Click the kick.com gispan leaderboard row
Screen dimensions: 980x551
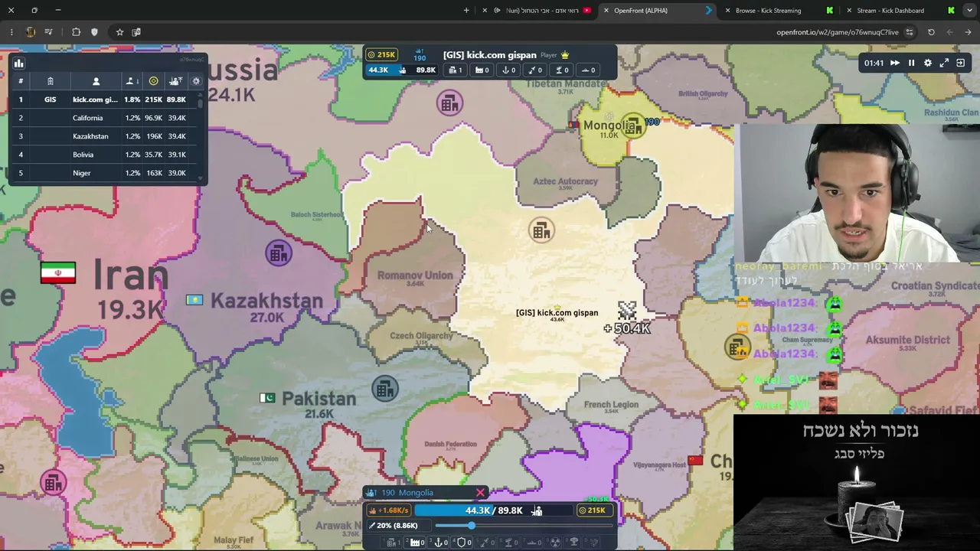point(103,99)
